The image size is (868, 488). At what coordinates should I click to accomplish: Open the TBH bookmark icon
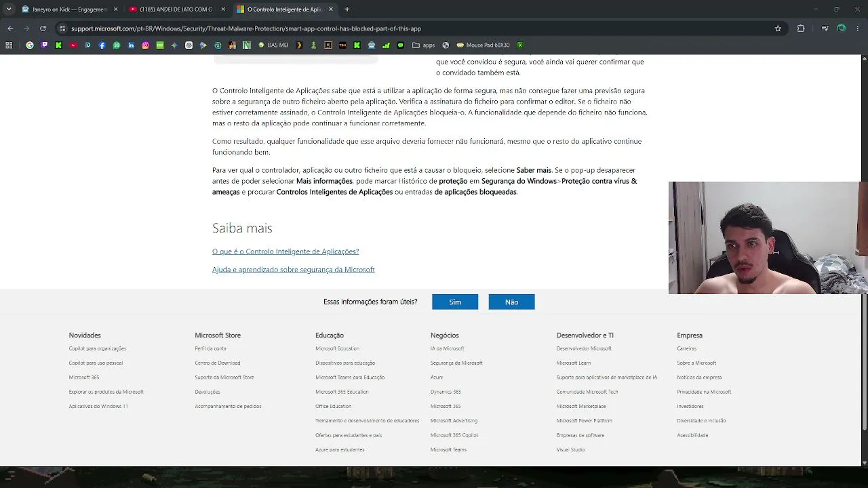point(342,45)
